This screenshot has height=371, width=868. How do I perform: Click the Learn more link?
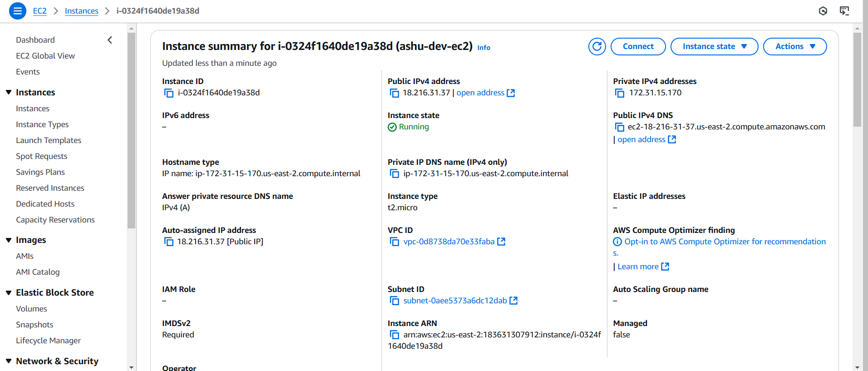click(638, 267)
